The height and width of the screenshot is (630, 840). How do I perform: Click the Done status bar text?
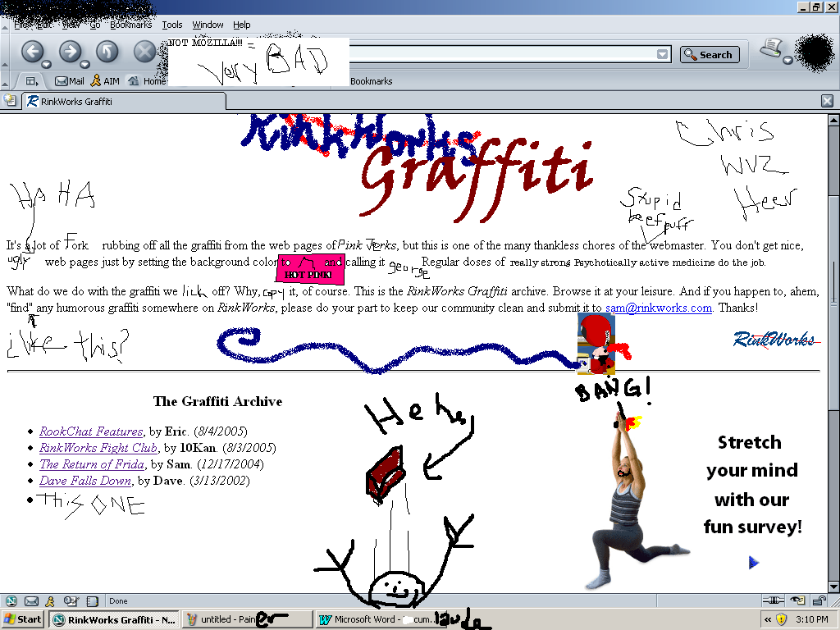click(118, 601)
